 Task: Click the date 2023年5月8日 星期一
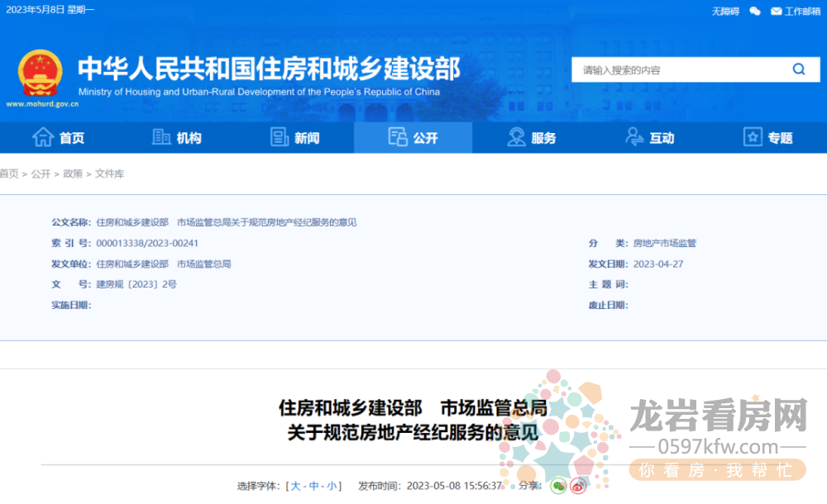pyautogui.click(x=50, y=9)
